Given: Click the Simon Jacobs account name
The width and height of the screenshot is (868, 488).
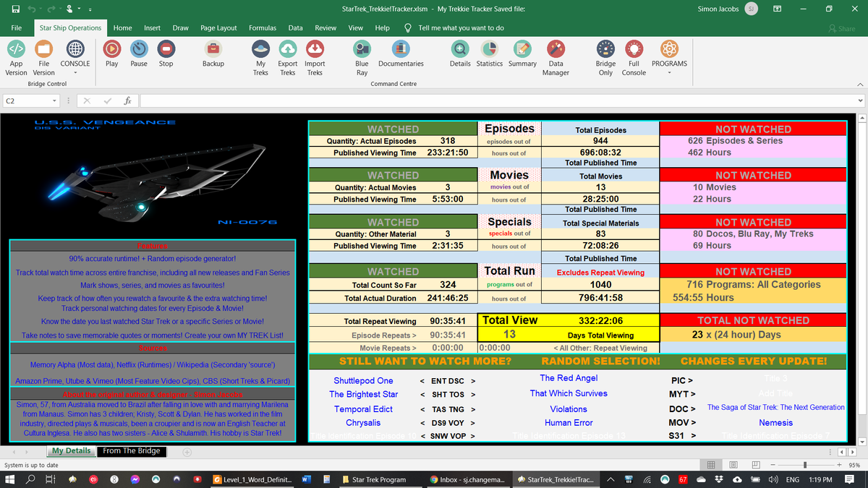Looking at the screenshot, I should pyautogui.click(x=718, y=9).
